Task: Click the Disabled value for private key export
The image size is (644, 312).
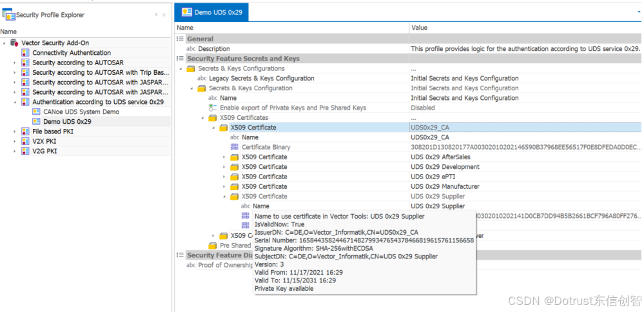Action: point(423,108)
